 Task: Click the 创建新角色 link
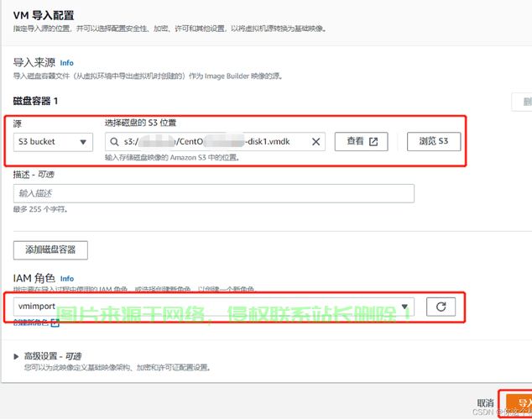[x=36, y=323]
